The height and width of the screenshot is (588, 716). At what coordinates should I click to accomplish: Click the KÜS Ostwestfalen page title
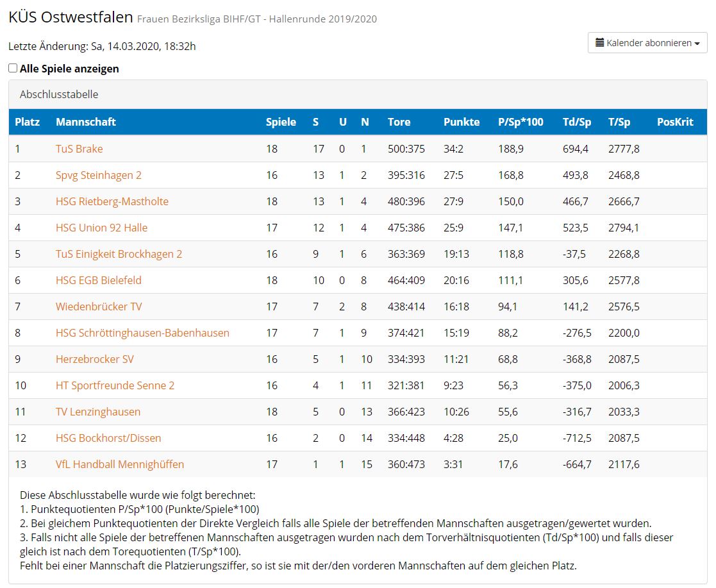71,17
